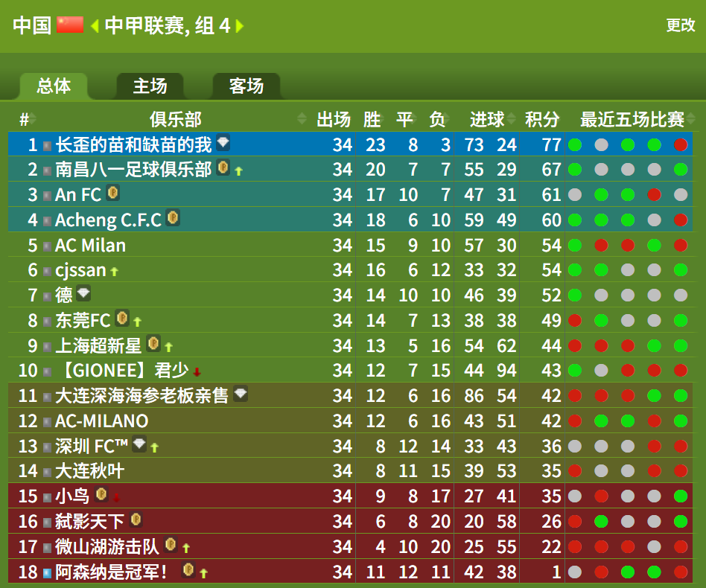Click gold coin badge next to Acheng C.F.C
Image resolution: width=706 pixels, height=588 pixels.
click(x=173, y=218)
